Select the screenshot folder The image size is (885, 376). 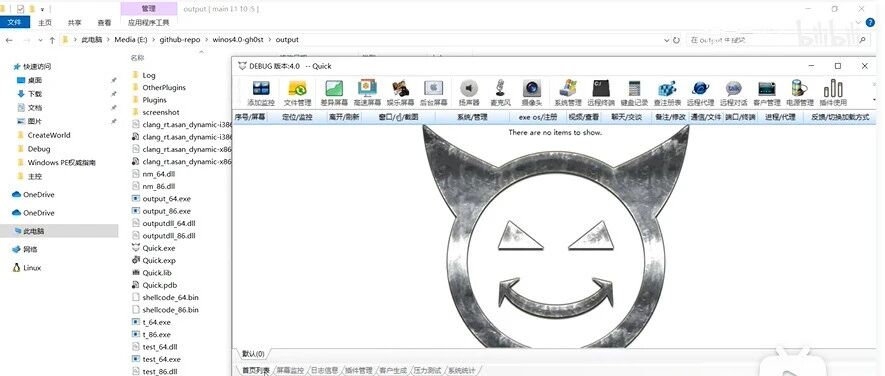156,112
